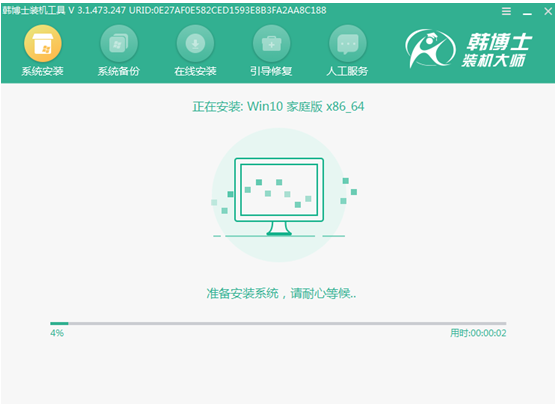Image resolution: width=558 pixels, height=404 pixels.
Task: Open the 引导修复 toolbox icon
Action: (271, 43)
